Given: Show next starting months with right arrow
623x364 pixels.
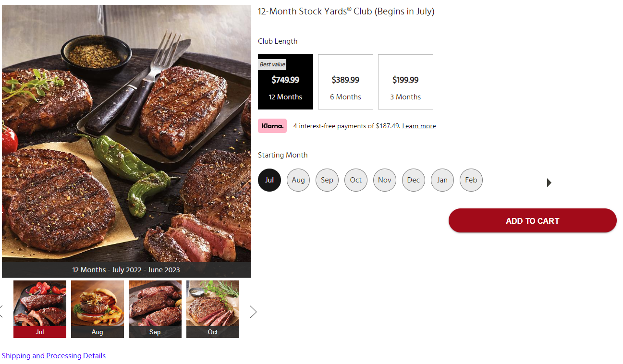Looking at the screenshot, I should click(549, 182).
